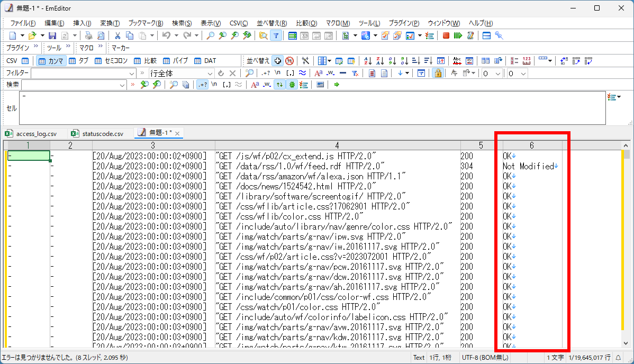This screenshot has width=634, height=364.
Task: Click the Print icon
Action: (88, 35)
